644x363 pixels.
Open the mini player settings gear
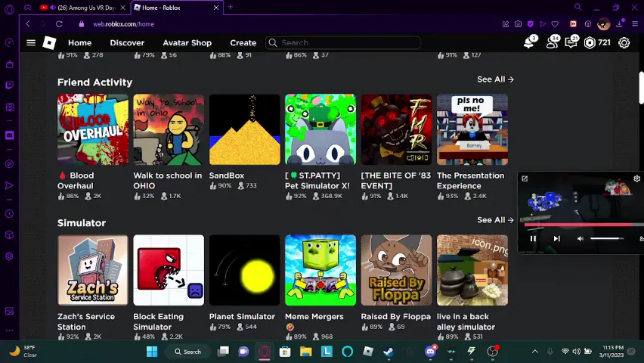[636, 178]
